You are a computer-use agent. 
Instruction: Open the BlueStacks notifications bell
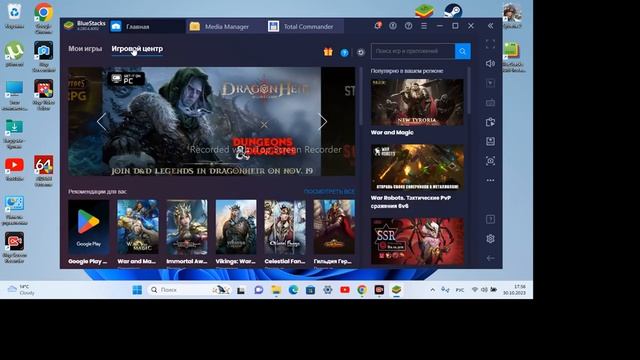[x=378, y=26]
